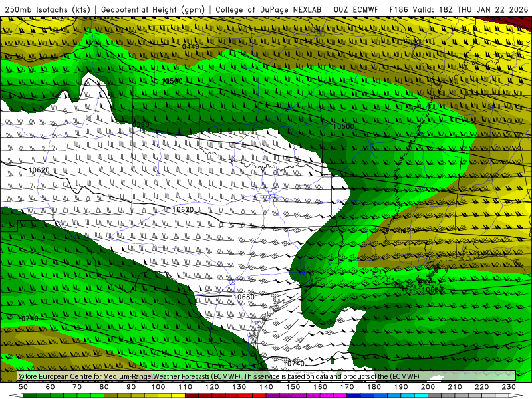Click the 160 knot colorbar label

pyautogui.click(x=321, y=387)
